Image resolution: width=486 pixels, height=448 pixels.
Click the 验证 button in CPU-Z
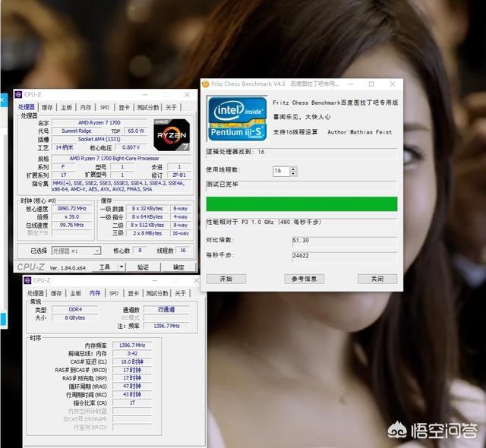click(x=143, y=267)
